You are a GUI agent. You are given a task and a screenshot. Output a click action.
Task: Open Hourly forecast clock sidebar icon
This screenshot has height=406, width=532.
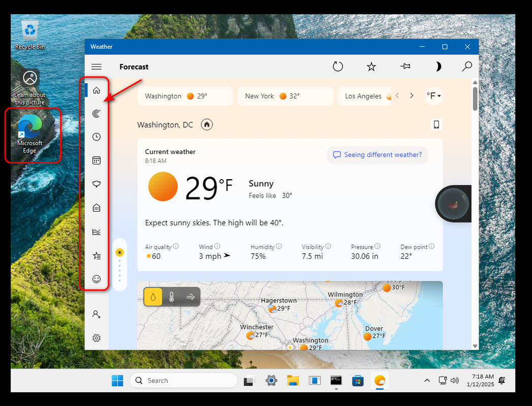click(97, 137)
